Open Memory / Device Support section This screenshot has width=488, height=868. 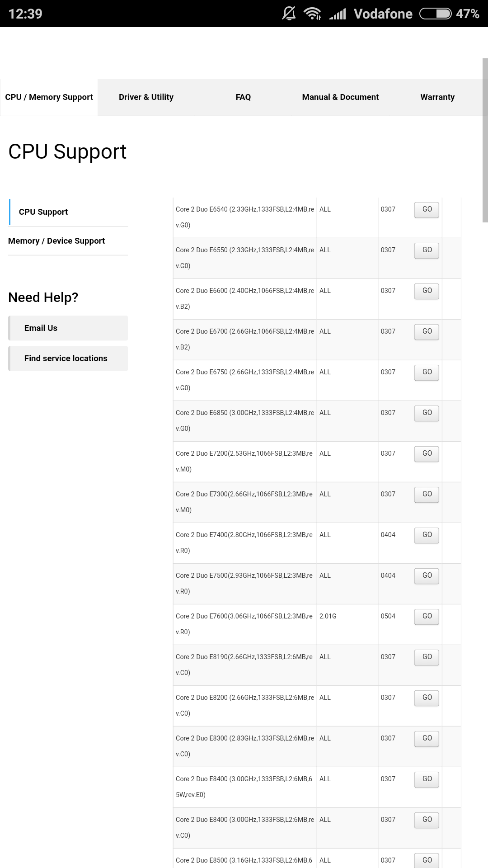(56, 241)
